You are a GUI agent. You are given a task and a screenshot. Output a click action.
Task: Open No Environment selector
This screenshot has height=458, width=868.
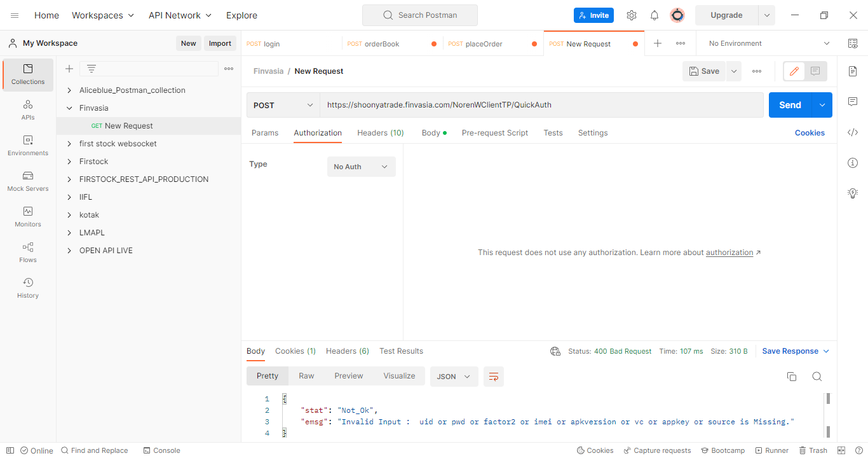[769, 43]
